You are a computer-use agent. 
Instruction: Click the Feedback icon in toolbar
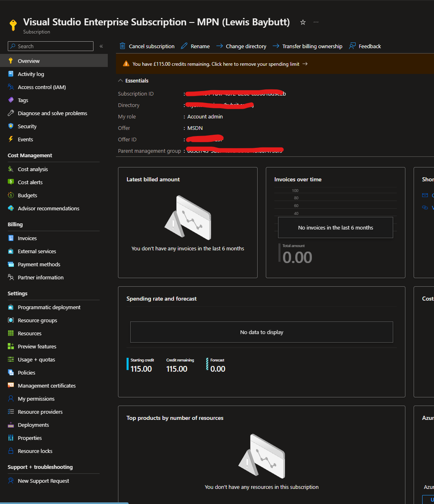tap(352, 46)
